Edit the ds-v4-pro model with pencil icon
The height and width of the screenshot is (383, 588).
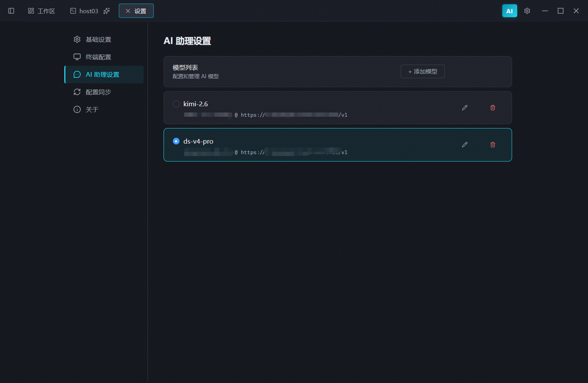coord(465,144)
